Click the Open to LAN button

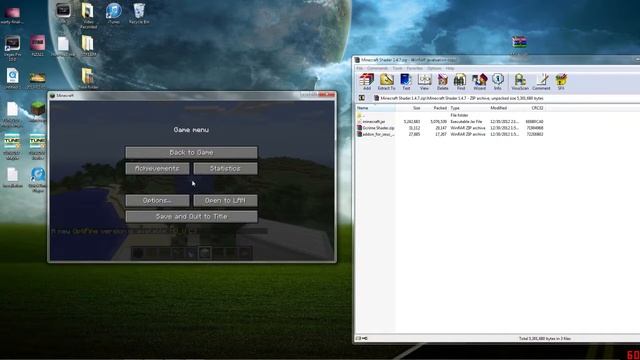click(x=225, y=200)
